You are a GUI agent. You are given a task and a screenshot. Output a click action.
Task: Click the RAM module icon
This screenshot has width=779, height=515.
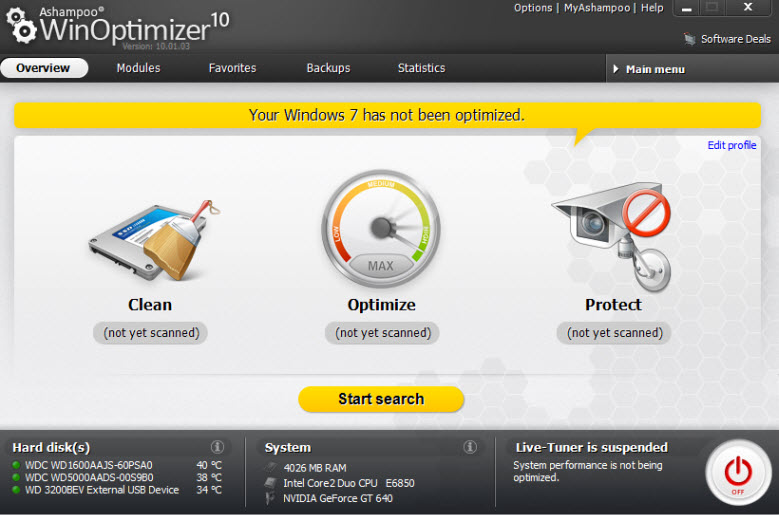271,467
